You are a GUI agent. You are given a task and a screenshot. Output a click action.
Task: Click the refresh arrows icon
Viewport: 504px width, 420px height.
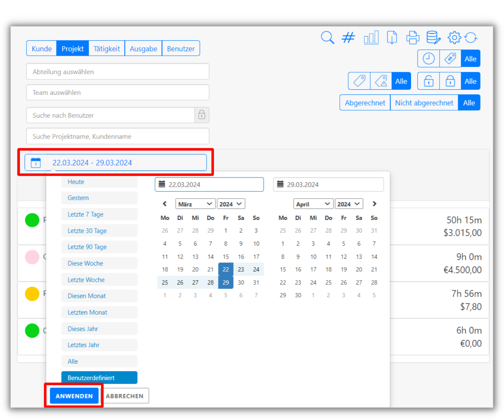pos(471,38)
